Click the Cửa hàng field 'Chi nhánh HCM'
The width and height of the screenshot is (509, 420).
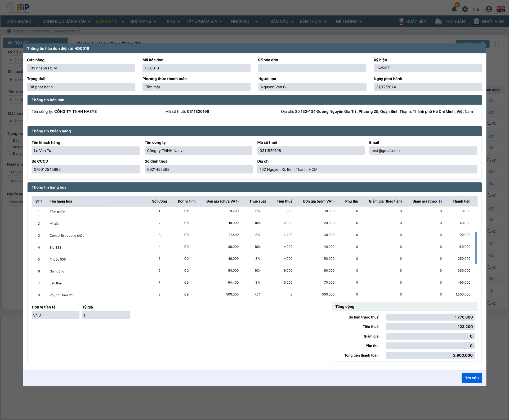point(81,68)
